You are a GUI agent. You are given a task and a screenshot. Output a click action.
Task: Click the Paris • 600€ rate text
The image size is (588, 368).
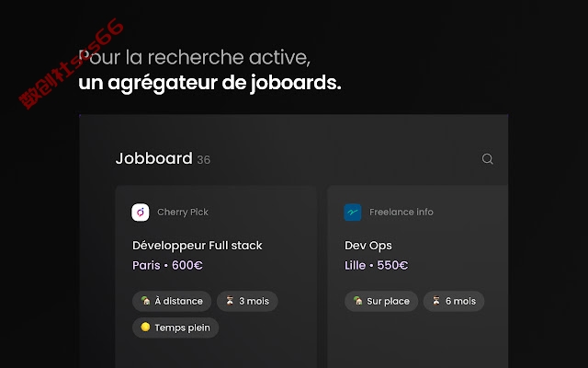167,266
